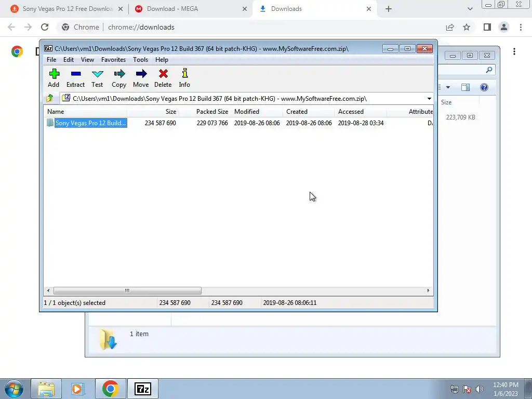Sort by the Created column header
Screen dimensions: 532x399
click(309, 112)
